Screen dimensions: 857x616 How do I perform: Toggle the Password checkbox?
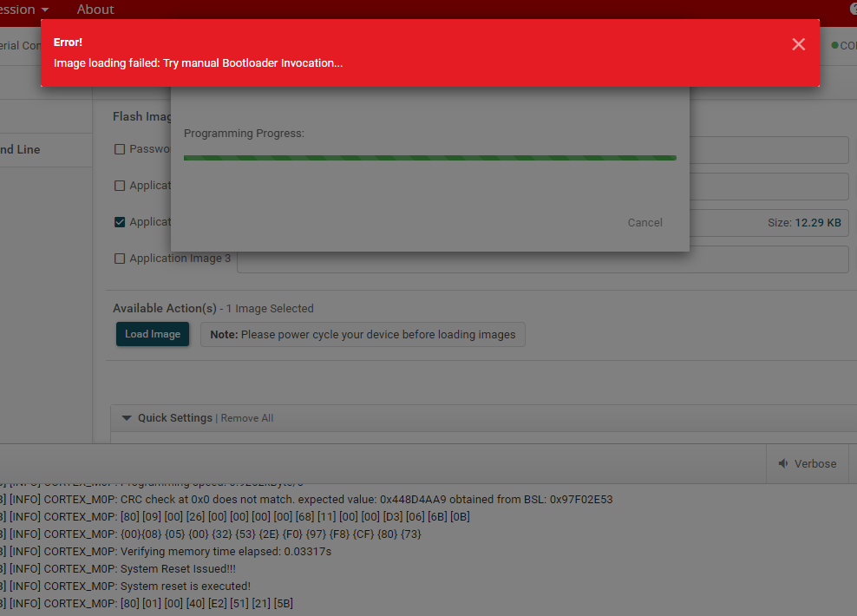(120, 149)
